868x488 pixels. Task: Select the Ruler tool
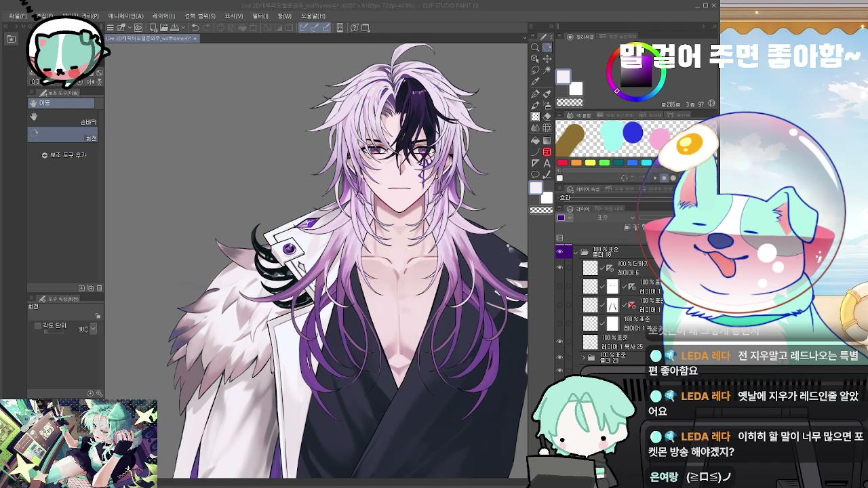click(x=535, y=163)
